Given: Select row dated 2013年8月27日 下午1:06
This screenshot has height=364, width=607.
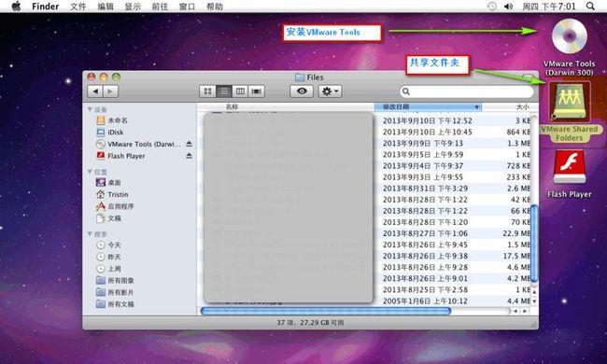Looking at the screenshot, I should coord(364,233).
